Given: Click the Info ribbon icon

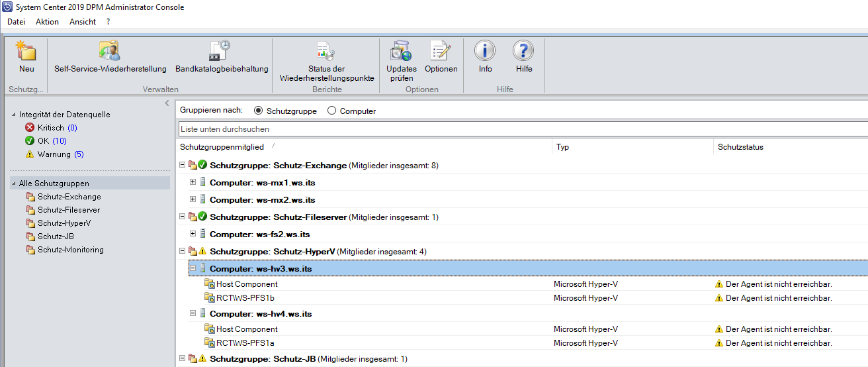Looking at the screenshot, I should coord(485,51).
